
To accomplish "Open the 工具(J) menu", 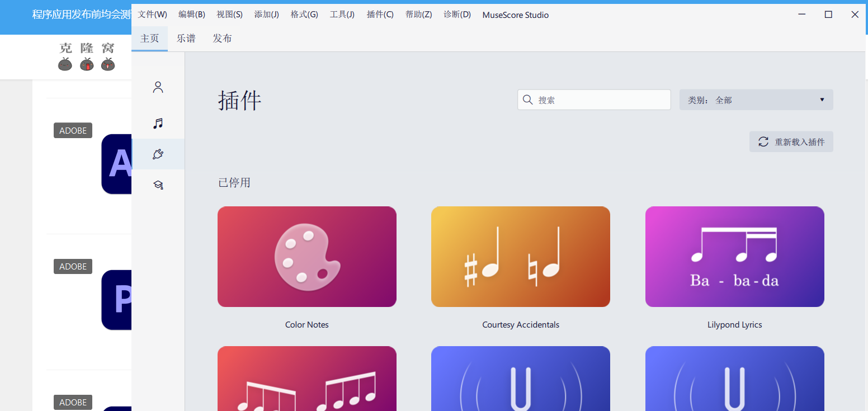I will (342, 15).
